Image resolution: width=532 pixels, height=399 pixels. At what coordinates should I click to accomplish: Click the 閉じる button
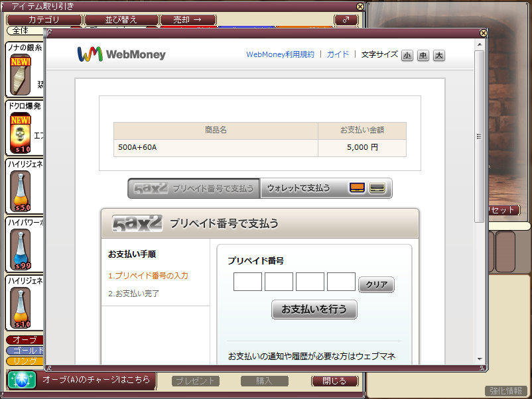334,381
